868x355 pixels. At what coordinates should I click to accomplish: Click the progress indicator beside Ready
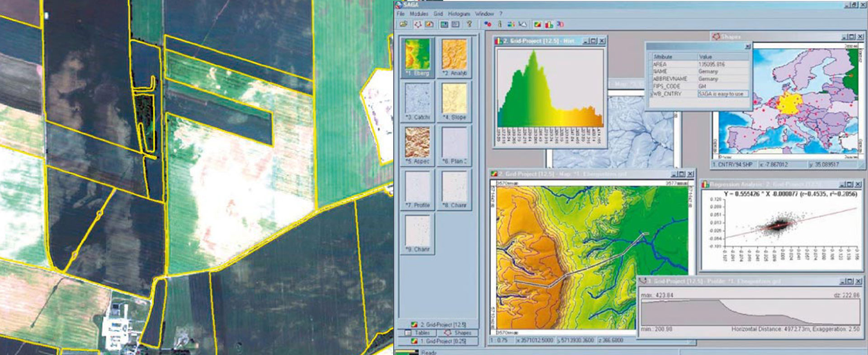coord(407,351)
